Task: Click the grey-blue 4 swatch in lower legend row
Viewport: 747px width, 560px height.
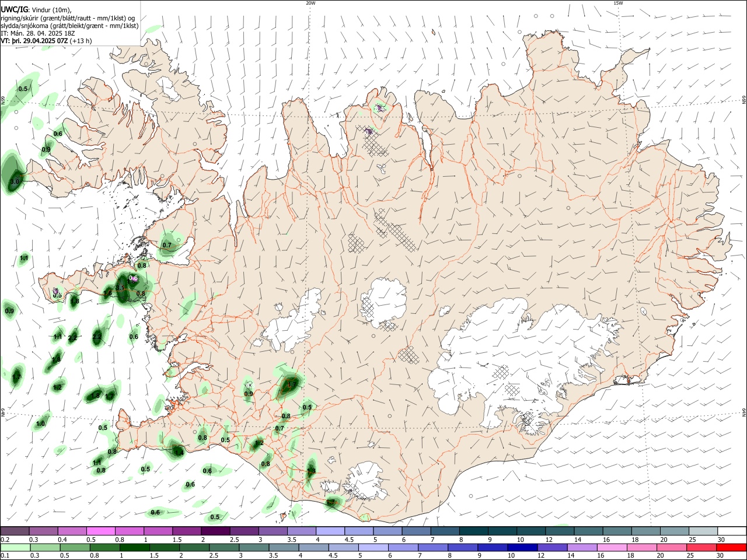Action: click(313, 547)
